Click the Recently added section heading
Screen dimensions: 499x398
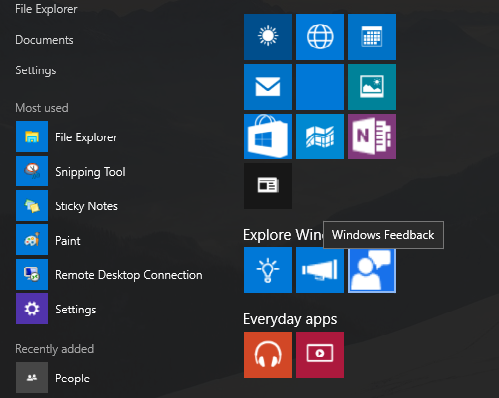pyautogui.click(x=55, y=349)
